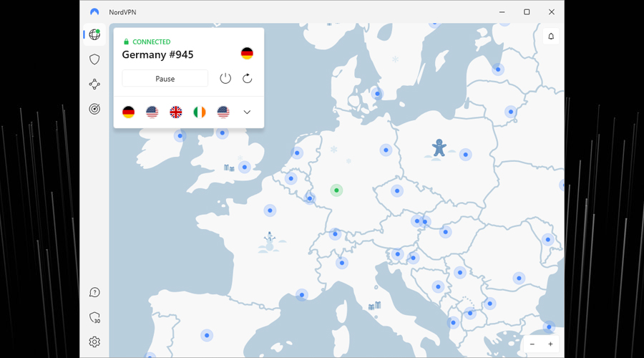644x358 pixels.
Task: Click the Germany flag beside server name
Action: (x=247, y=54)
